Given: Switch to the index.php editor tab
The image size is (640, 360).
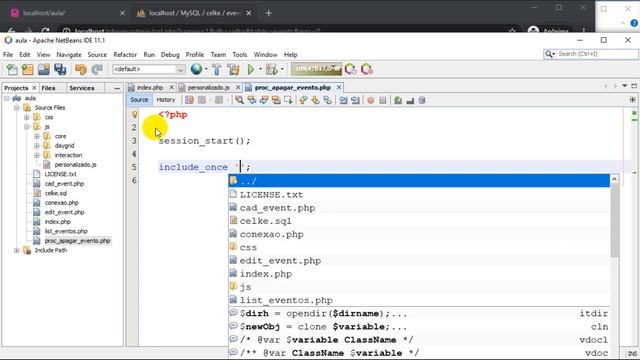Looking at the screenshot, I should [x=150, y=87].
